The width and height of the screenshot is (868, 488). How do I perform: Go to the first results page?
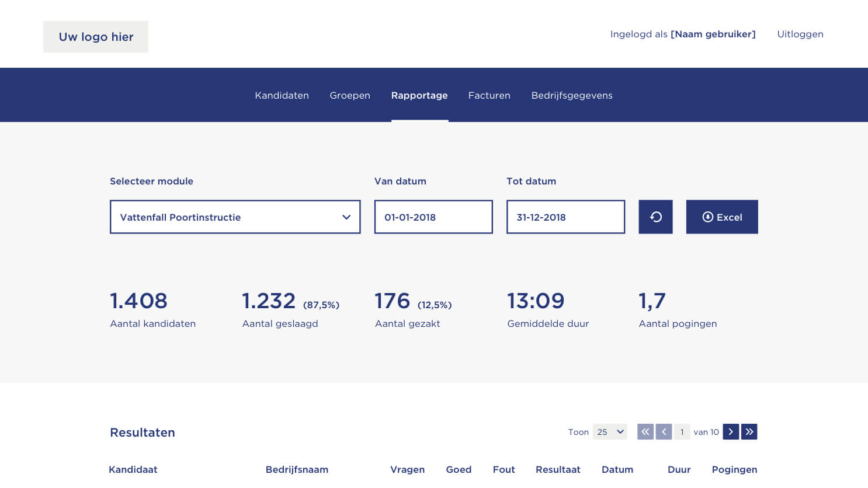click(645, 432)
